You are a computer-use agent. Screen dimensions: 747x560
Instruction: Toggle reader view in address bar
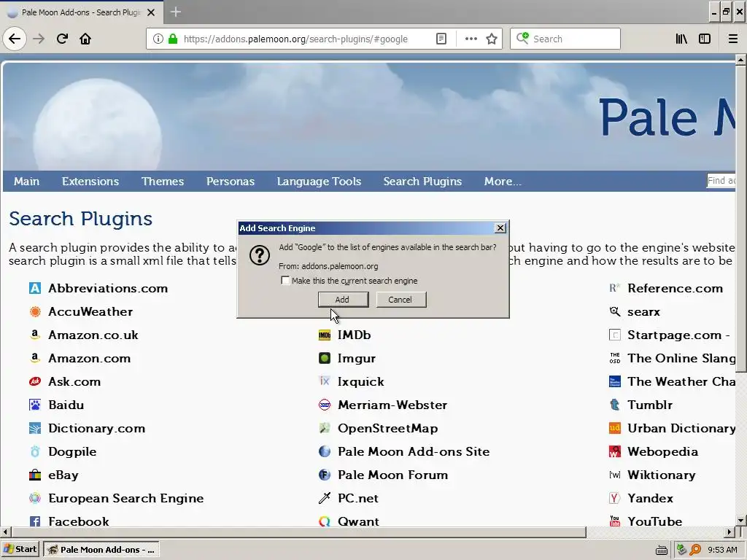pyautogui.click(x=441, y=39)
